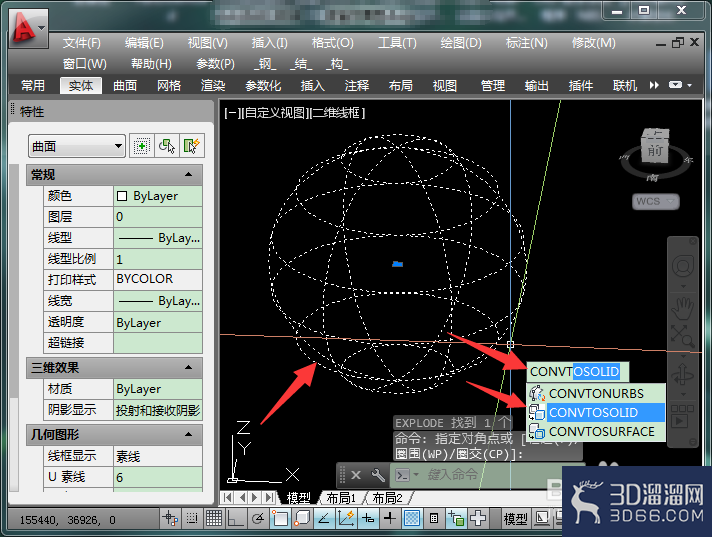
Task: Open the object type dropdown showing 曲面
Action: click(x=76, y=146)
